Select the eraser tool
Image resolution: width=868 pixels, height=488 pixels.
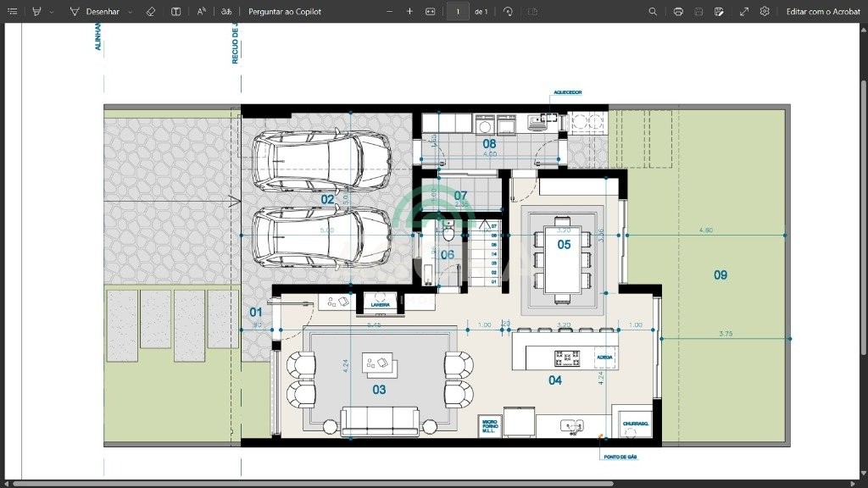(x=150, y=12)
